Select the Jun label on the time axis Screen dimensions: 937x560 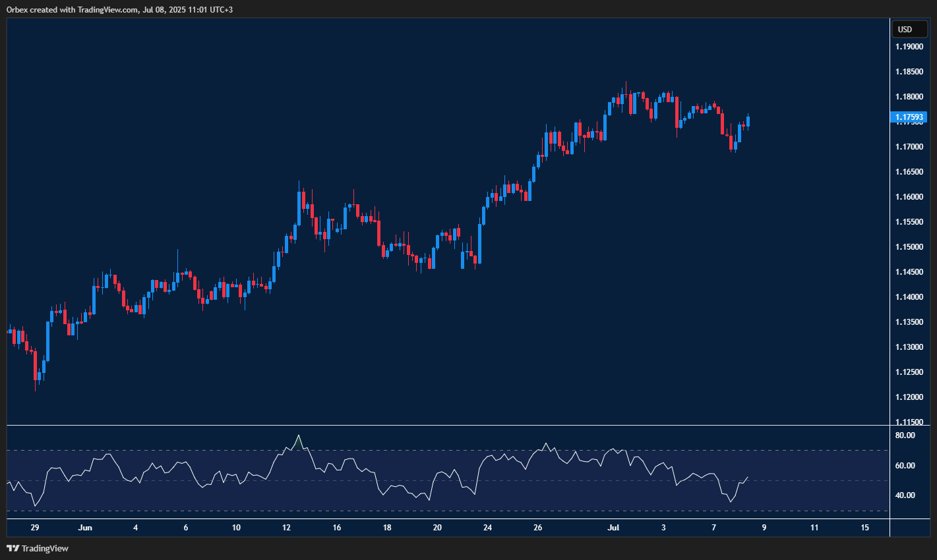pos(85,528)
